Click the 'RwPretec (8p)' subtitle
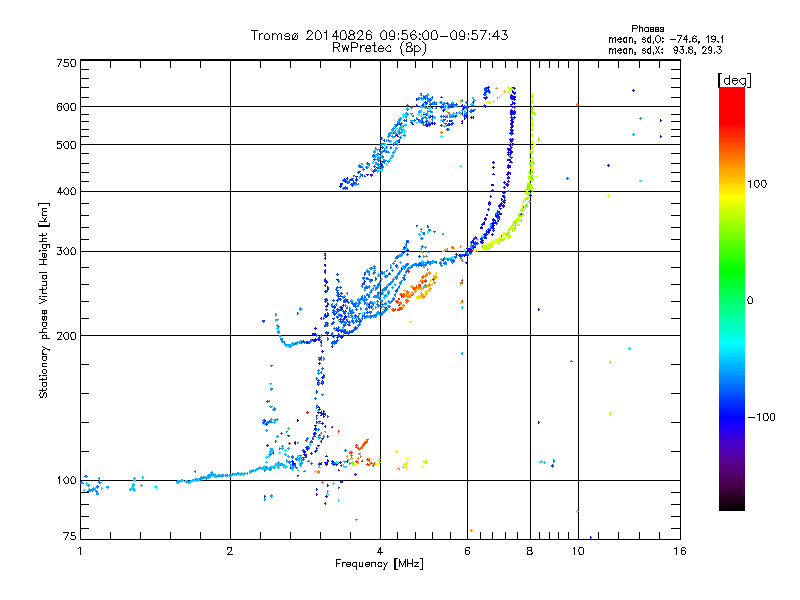Screen dimensions: 800x600 click(379, 48)
